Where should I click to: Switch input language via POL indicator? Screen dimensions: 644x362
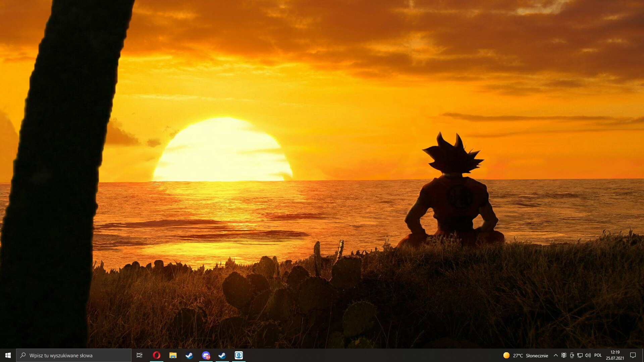coord(598,355)
